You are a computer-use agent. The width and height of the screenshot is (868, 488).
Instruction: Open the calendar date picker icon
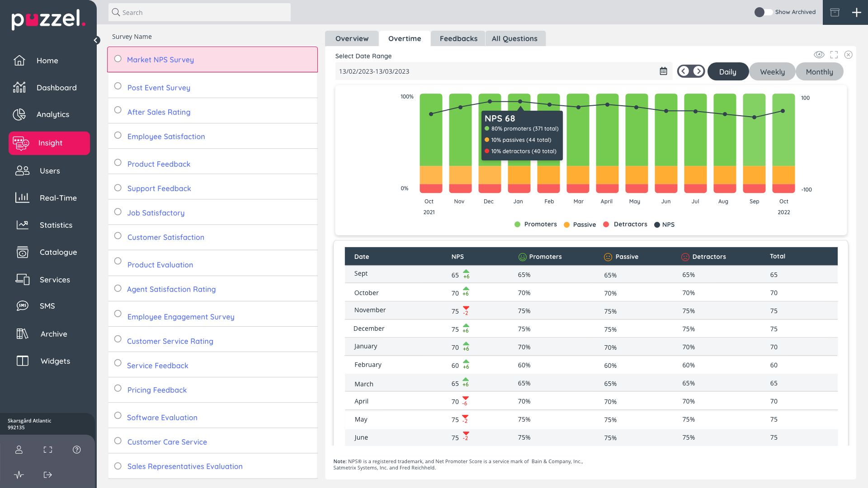663,71
